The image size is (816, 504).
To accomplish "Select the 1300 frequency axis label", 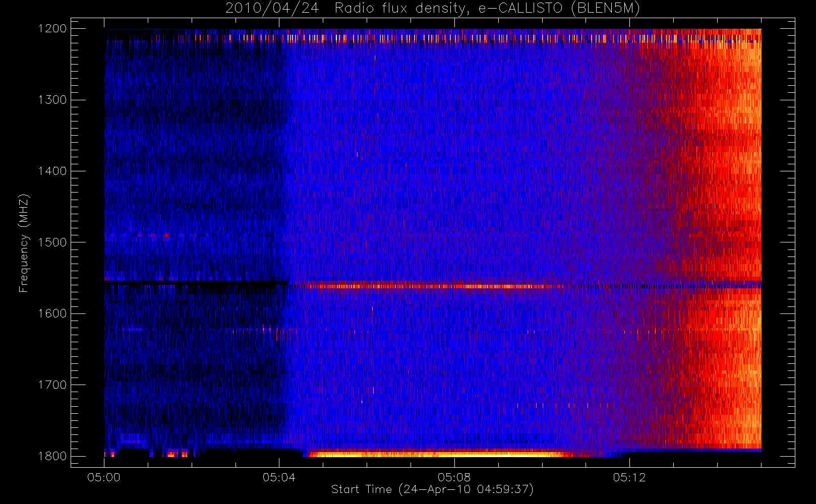I will point(52,100).
